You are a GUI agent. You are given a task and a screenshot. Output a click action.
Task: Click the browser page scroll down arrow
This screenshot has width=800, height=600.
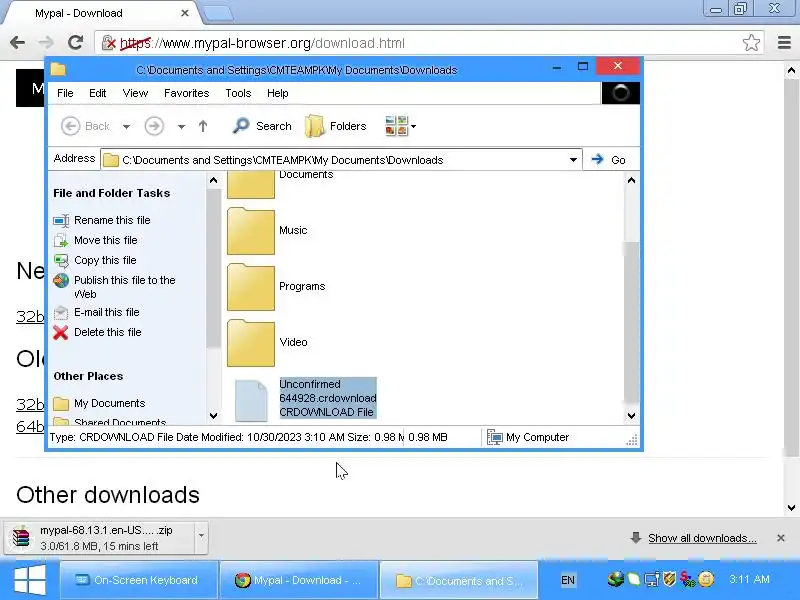(791, 508)
